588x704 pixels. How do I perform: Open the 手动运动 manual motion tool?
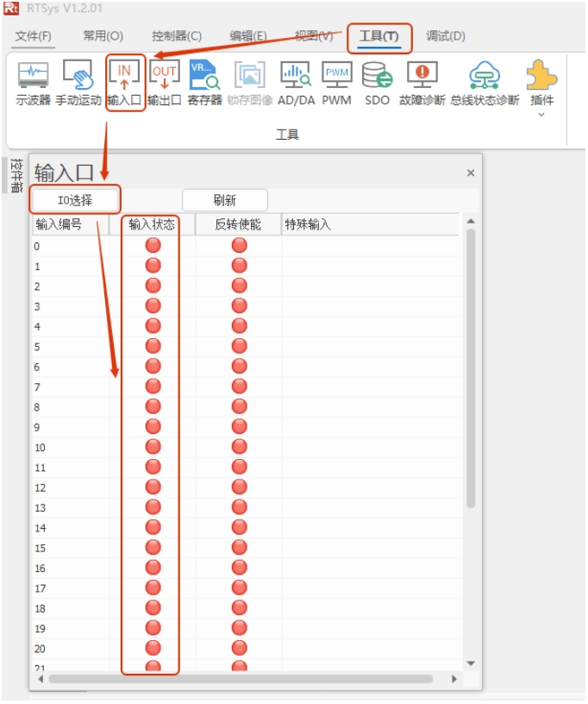[x=78, y=84]
